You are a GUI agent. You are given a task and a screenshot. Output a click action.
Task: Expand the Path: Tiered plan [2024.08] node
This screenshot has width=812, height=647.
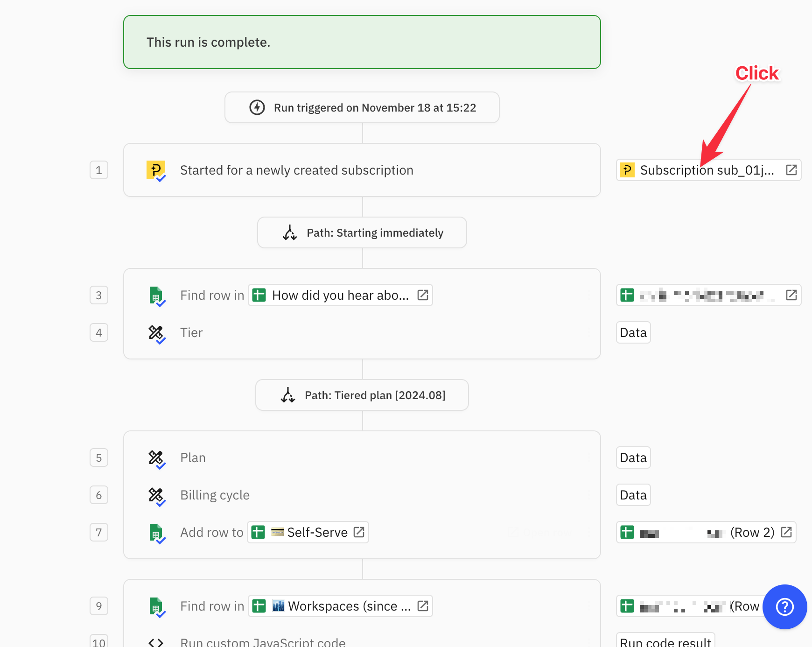tap(362, 395)
